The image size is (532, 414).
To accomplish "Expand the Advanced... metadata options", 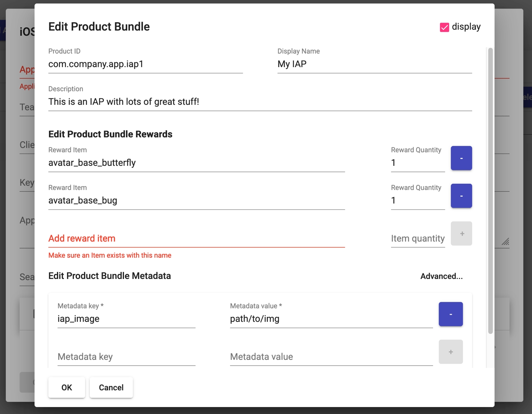I will pyautogui.click(x=441, y=276).
